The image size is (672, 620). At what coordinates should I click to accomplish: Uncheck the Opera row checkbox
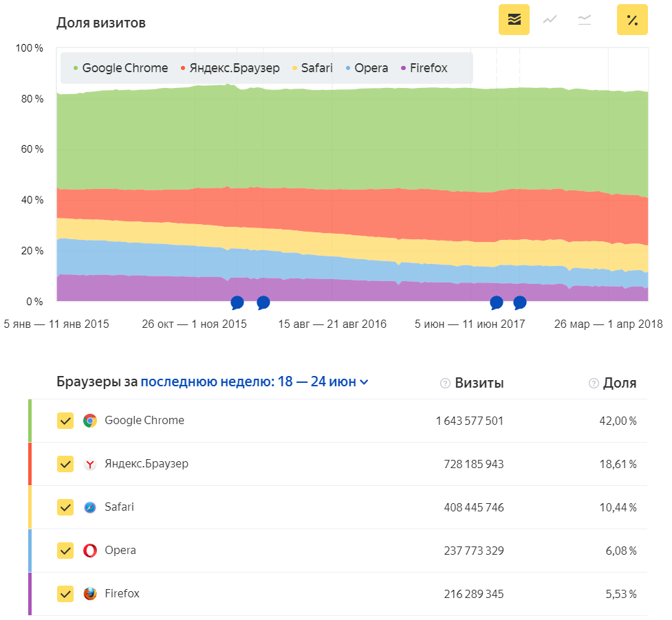pyautogui.click(x=65, y=551)
